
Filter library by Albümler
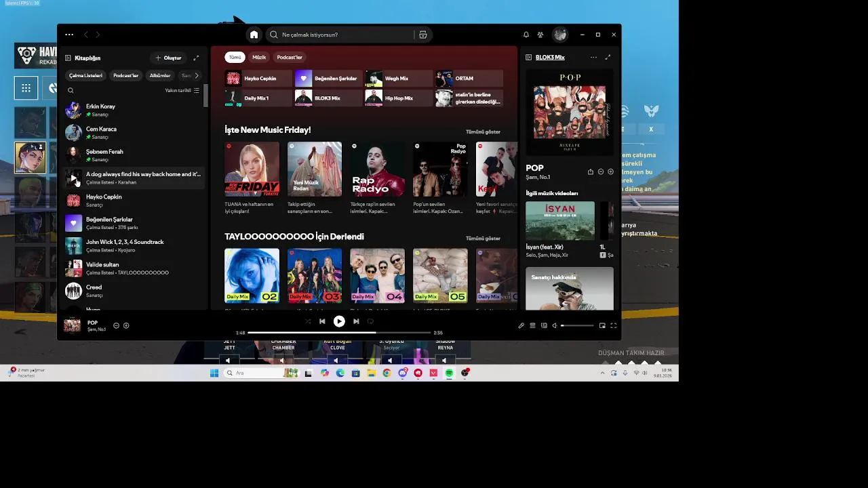(160, 75)
